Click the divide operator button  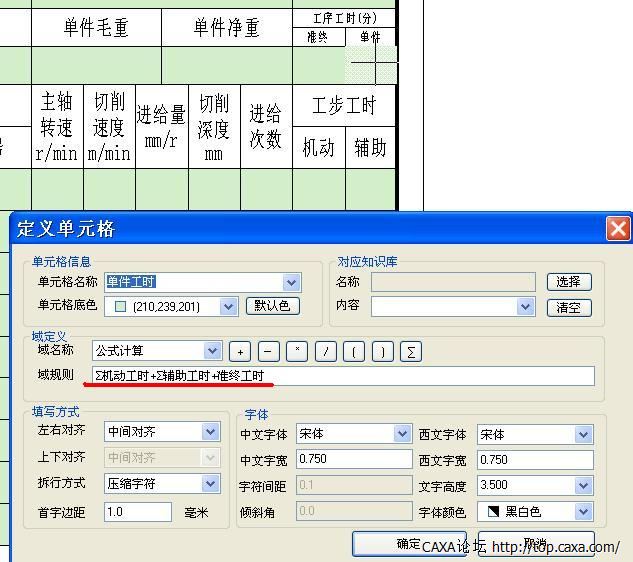point(325,351)
